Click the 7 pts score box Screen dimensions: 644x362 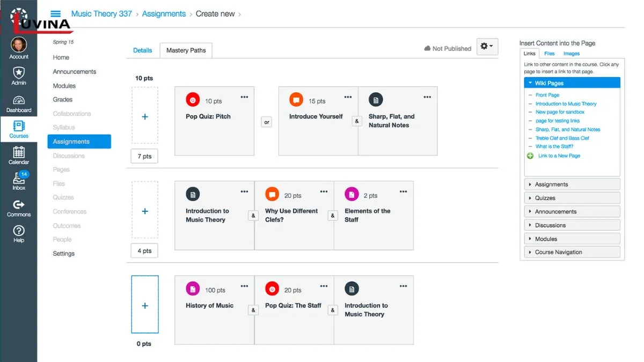coord(144,157)
